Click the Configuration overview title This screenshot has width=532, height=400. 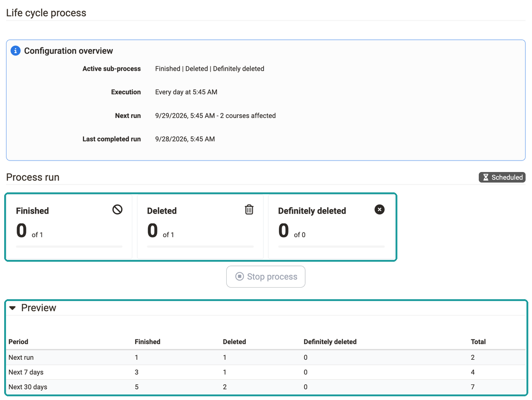(68, 51)
